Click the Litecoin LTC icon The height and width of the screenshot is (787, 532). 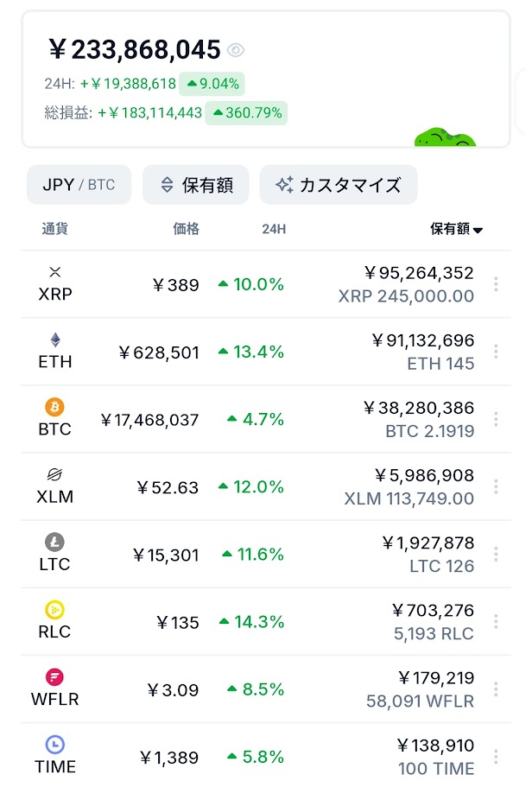pyautogui.click(x=55, y=543)
